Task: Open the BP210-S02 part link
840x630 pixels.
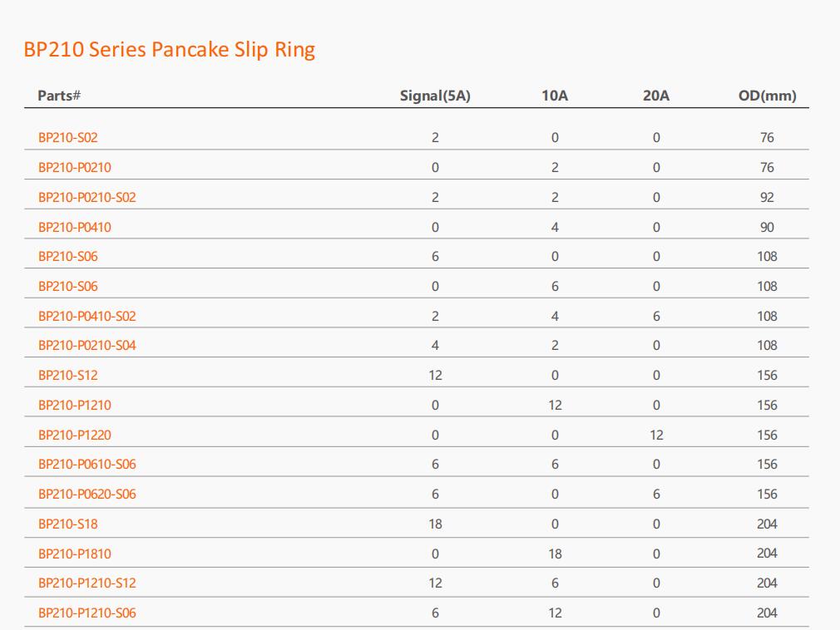Action: tap(68, 138)
